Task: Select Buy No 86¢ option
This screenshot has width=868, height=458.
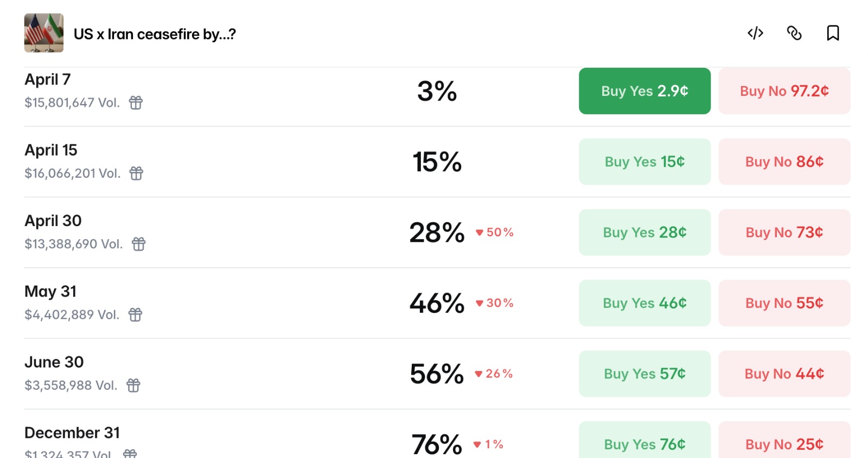Action: [784, 162]
